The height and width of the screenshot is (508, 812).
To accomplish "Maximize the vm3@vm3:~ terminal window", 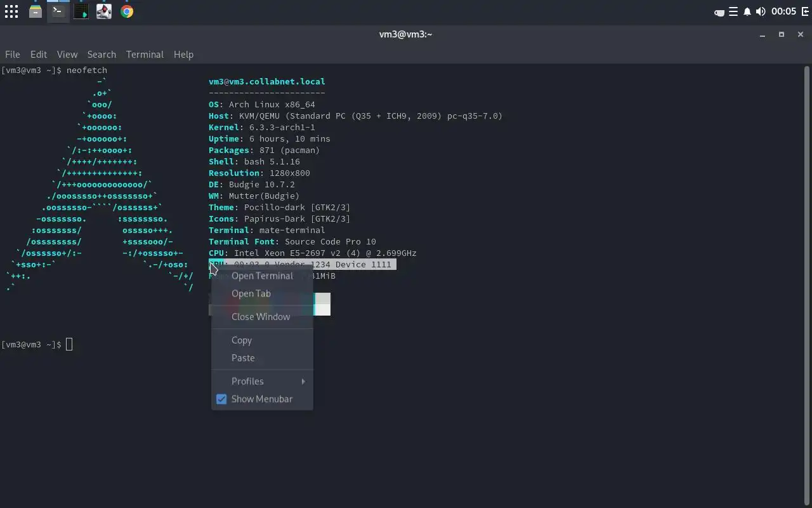I will [x=781, y=34].
